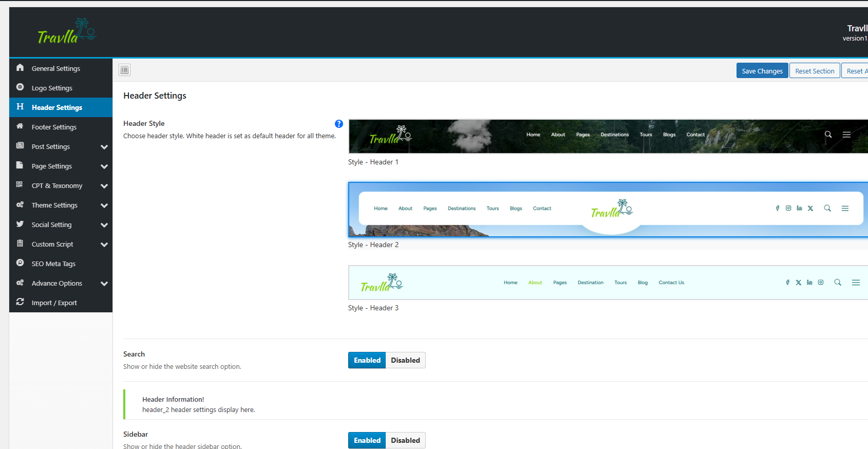The width and height of the screenshot is (868, 449).
Task: Click the SEO Meta Tags icon
Action: (x=20, y=263)
